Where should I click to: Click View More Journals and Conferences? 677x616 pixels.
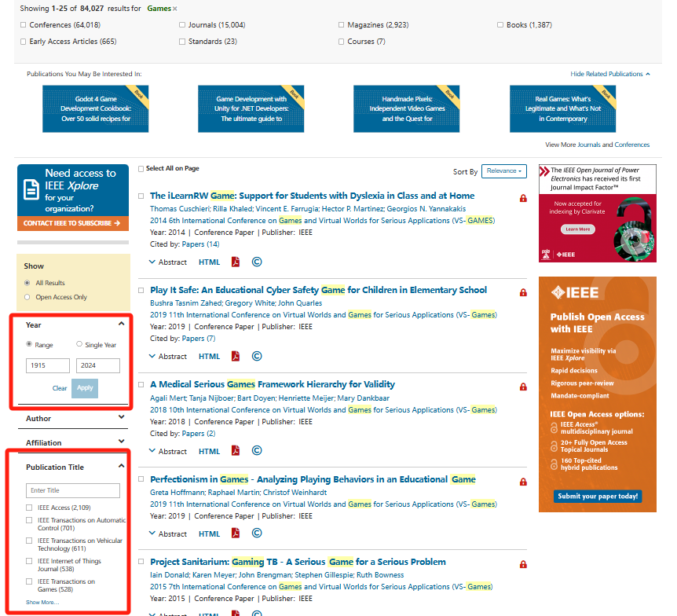[x=597, y=145]
